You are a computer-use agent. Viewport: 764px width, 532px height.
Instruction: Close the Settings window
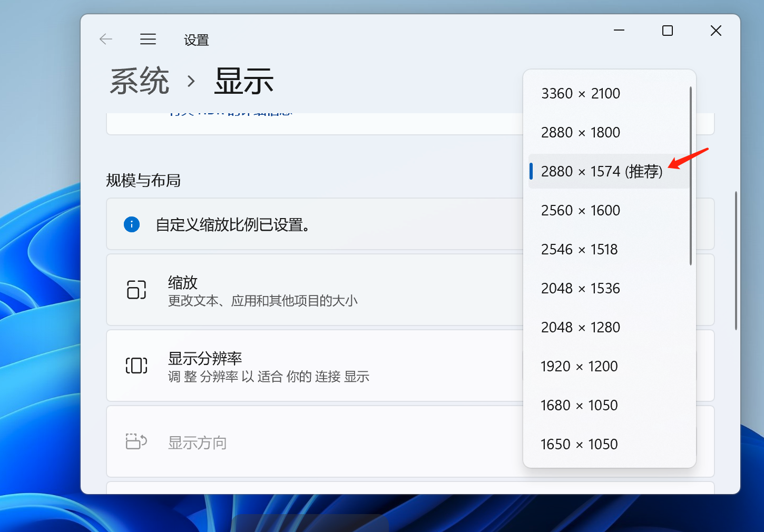pyautogui.click(x=716, y=31)
